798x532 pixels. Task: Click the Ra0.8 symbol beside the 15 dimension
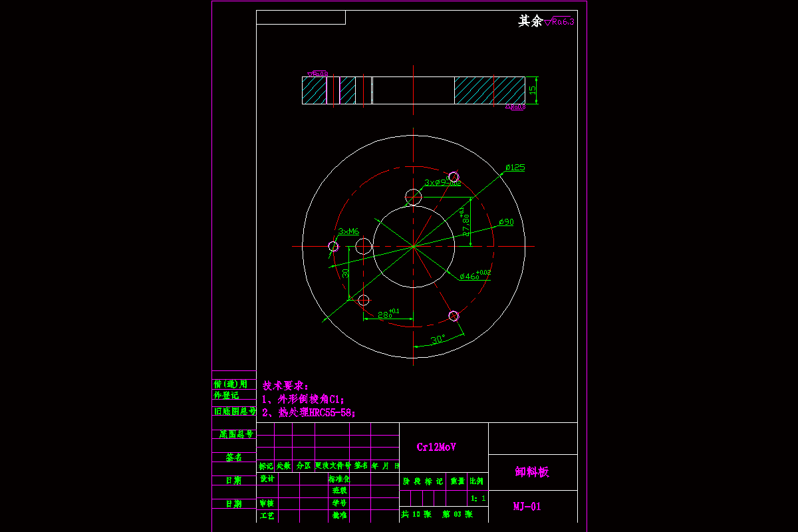click(x=515, y=106)
